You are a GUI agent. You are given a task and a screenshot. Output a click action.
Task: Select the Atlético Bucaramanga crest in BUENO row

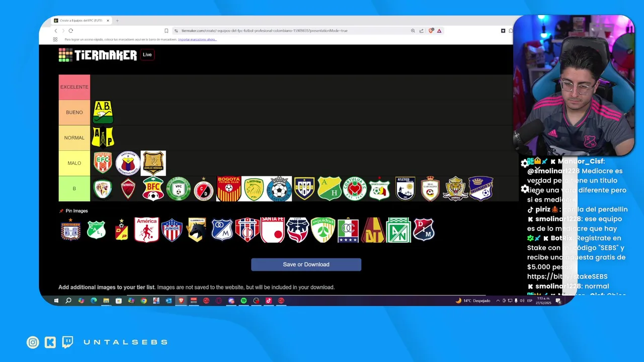(103, 112)
